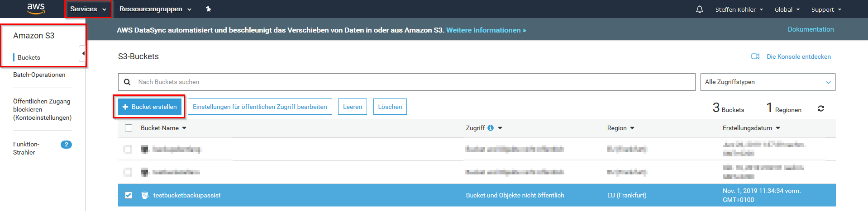
Task: Click the video camera console tour icon
Action: click(x=755, y=56)
